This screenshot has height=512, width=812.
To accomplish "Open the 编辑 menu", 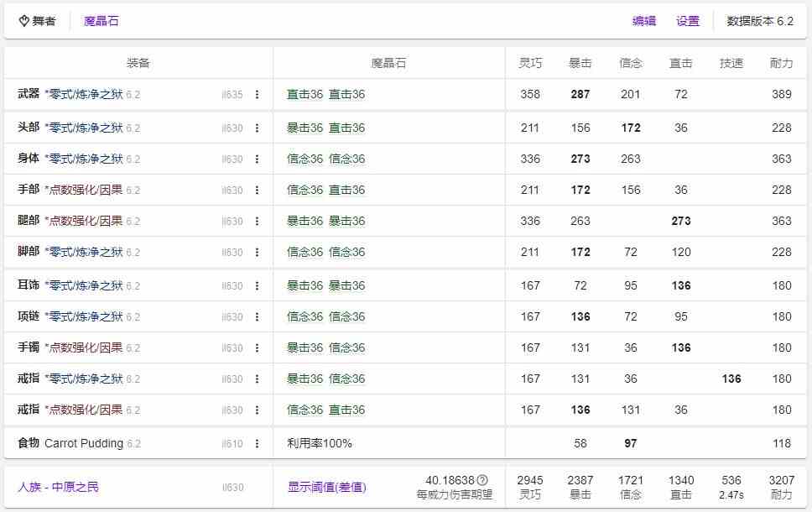I will point(643,21).
